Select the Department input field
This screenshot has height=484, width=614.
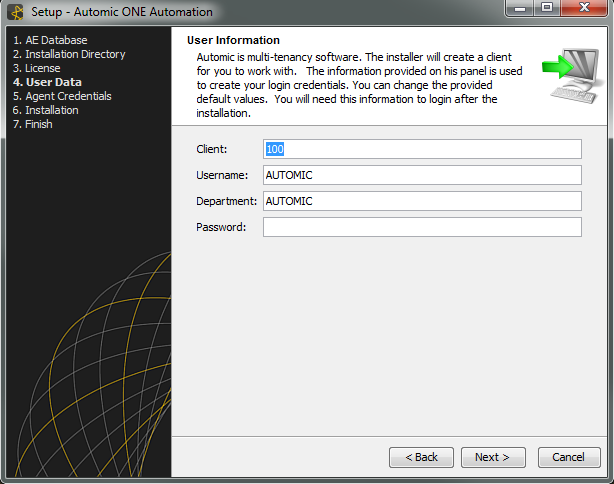coord(422,201)
